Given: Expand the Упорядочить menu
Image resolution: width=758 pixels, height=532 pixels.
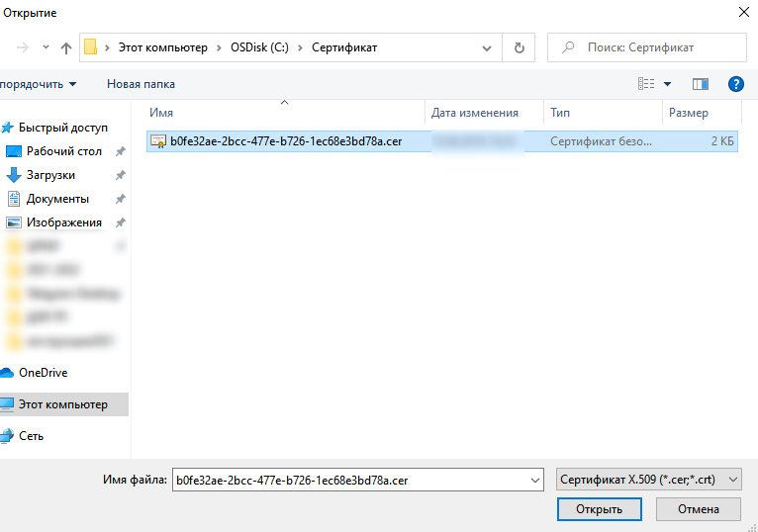Looking at the screenshot, I should pyautogui.click(x=38, y=85).
